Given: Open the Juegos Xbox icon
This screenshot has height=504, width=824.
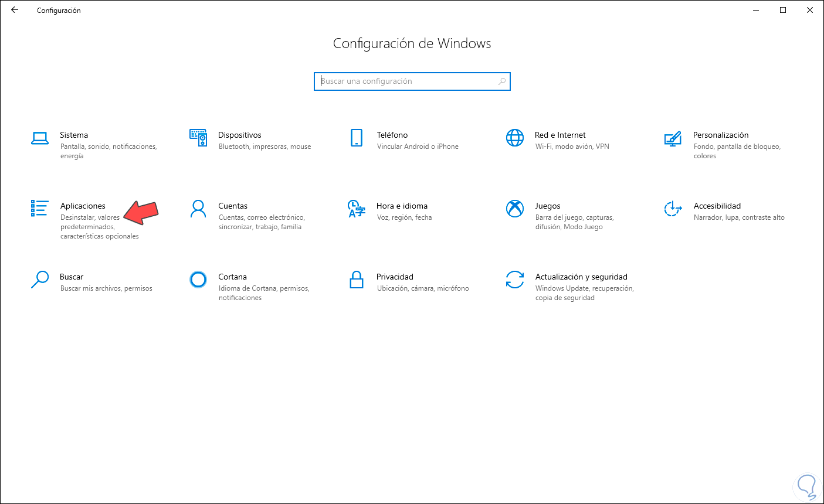Looking at the screenshot, I should click(x=515, y=209).
